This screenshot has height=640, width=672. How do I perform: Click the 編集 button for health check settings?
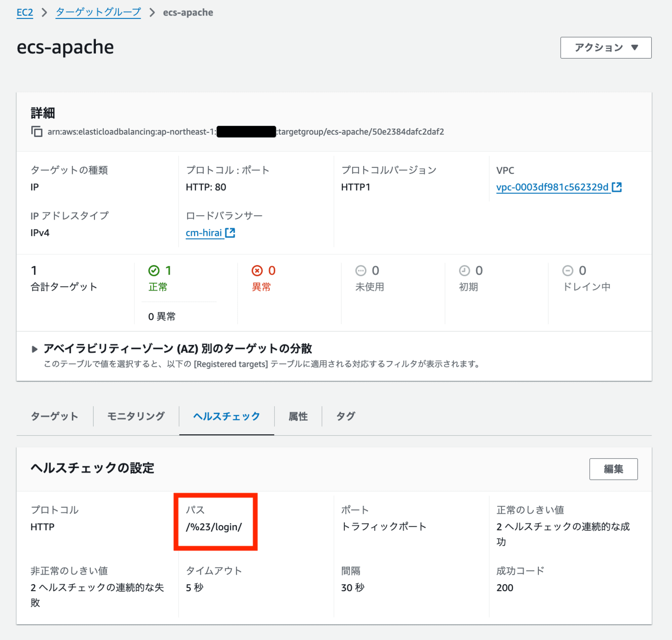point(613,469)
